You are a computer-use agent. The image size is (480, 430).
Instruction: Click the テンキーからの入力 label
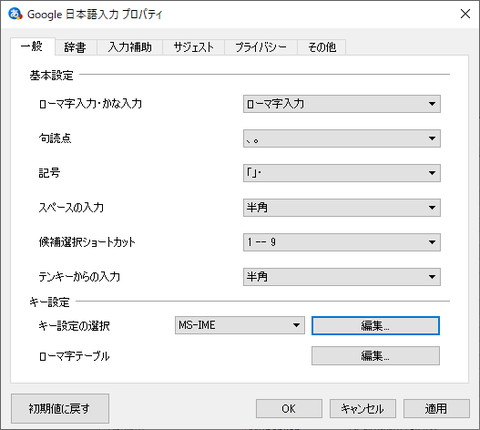point(79,277)
